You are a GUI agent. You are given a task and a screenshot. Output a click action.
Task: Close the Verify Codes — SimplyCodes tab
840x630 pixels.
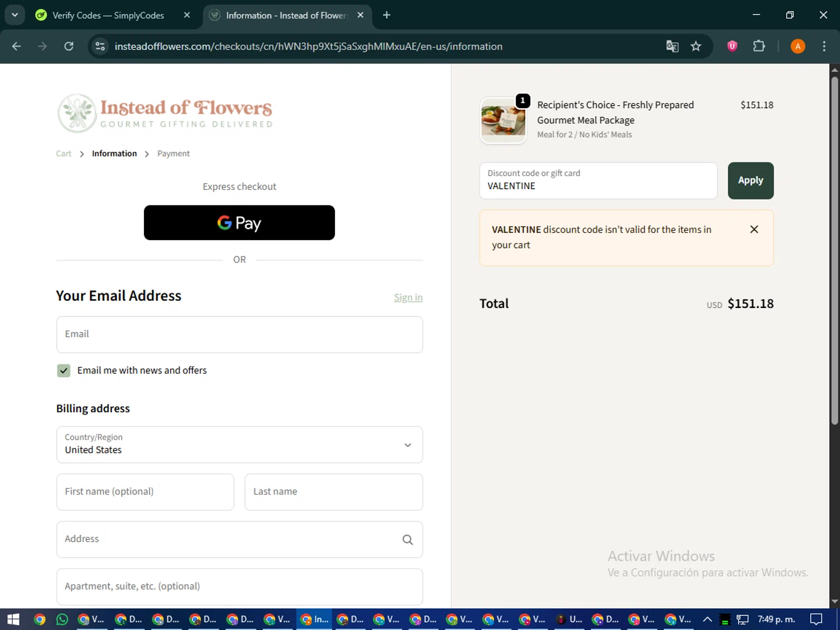[x=187, y=15]
